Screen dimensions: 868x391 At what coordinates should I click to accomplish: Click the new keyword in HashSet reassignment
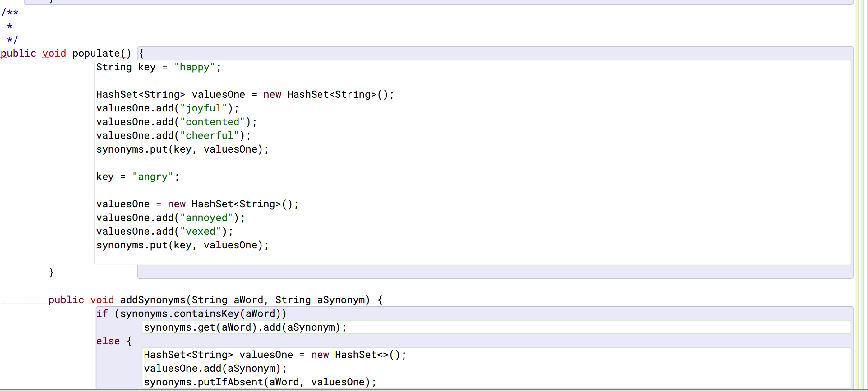(x=176, y=204)
